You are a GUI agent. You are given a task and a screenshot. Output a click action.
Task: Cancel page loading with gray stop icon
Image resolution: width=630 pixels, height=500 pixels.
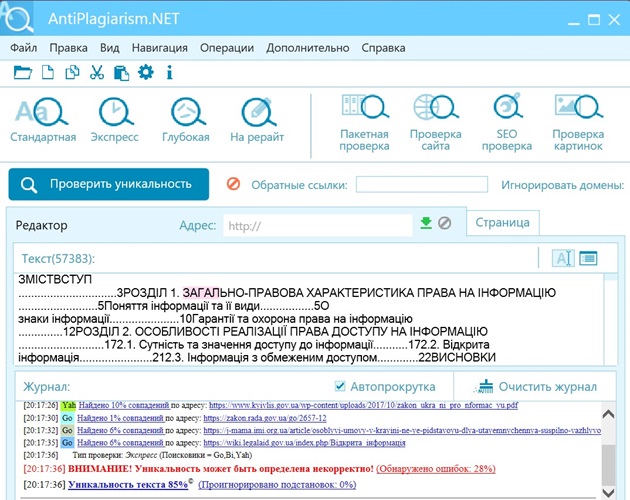[444, 223]
